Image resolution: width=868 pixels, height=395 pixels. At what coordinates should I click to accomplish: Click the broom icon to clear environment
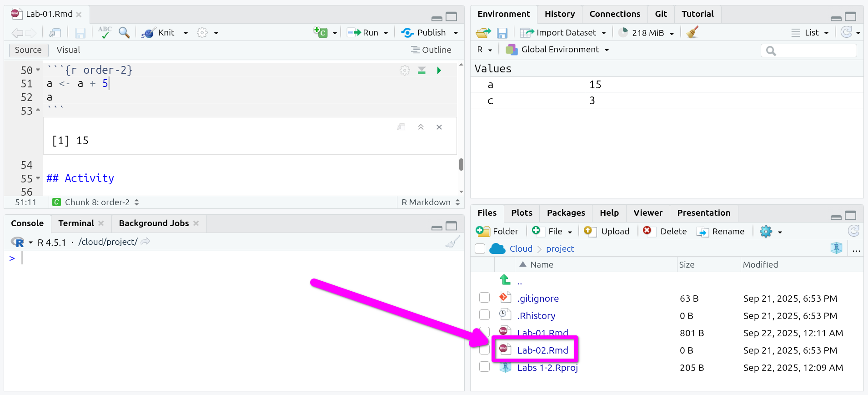click(x=692, y=32)
